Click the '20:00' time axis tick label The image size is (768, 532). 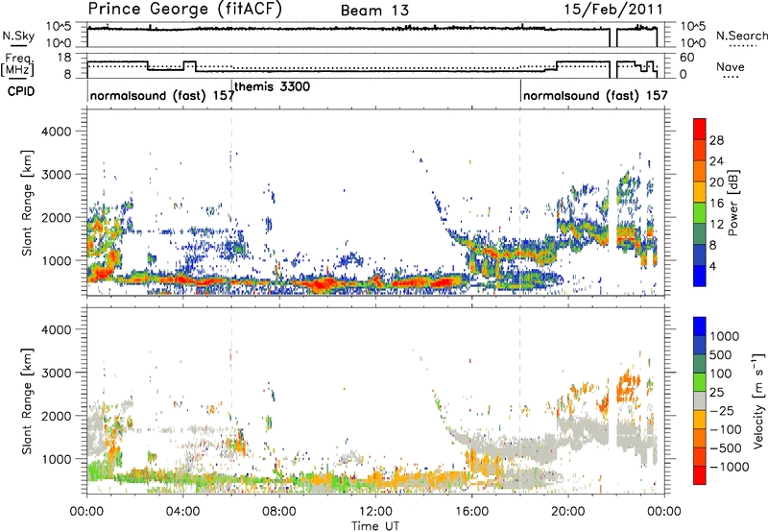tap(568, 512)
